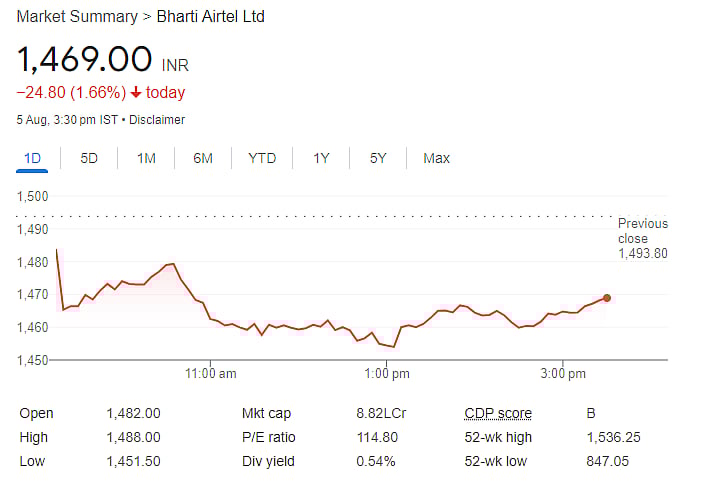Screen dimensions: 703x484
Task: Click the Mkt cap value 8.82LCr
Action: click(x=382, y=413)
